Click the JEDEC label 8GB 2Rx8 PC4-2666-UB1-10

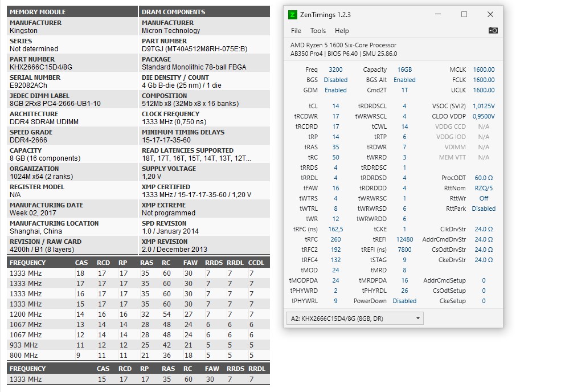pos(55,104)
